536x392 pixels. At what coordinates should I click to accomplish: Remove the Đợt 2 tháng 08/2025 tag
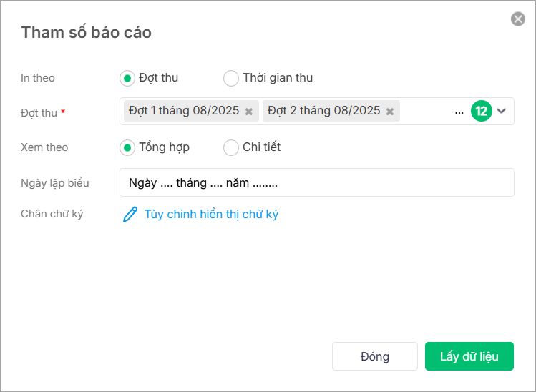pos(390,112)
